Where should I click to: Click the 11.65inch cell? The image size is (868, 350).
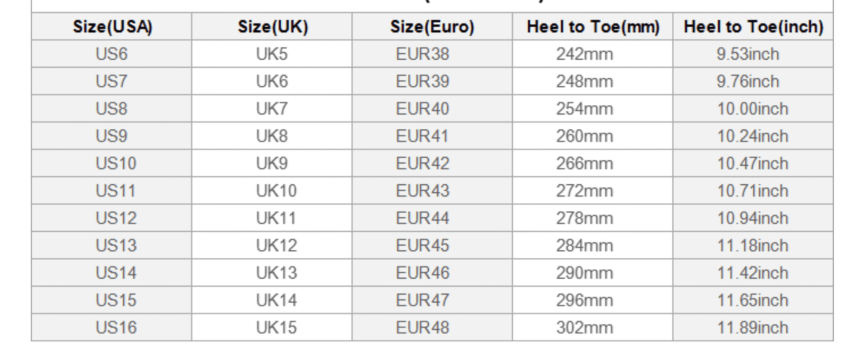pyautogui.click(x=753, y=300)
